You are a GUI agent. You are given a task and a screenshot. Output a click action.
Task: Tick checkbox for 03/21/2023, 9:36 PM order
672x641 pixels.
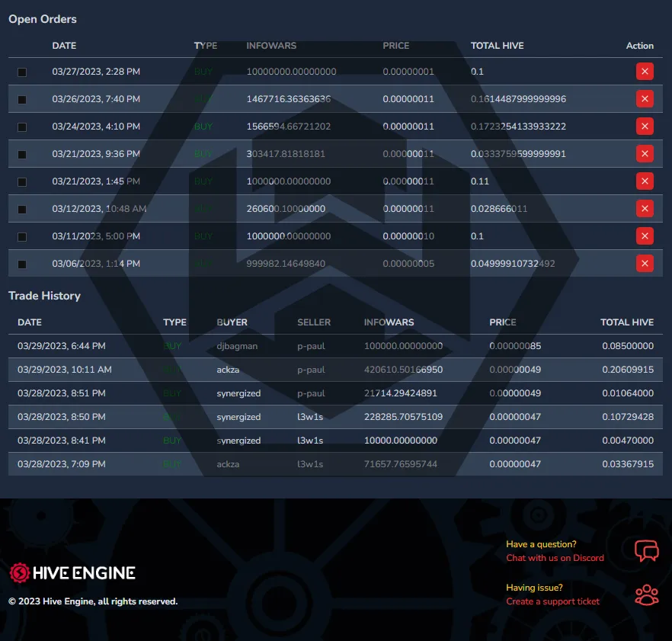click(22, 155)
